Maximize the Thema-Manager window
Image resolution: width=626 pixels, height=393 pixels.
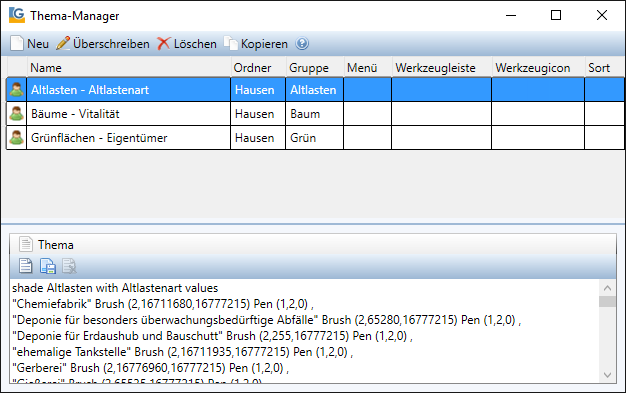tap(556, 15)
